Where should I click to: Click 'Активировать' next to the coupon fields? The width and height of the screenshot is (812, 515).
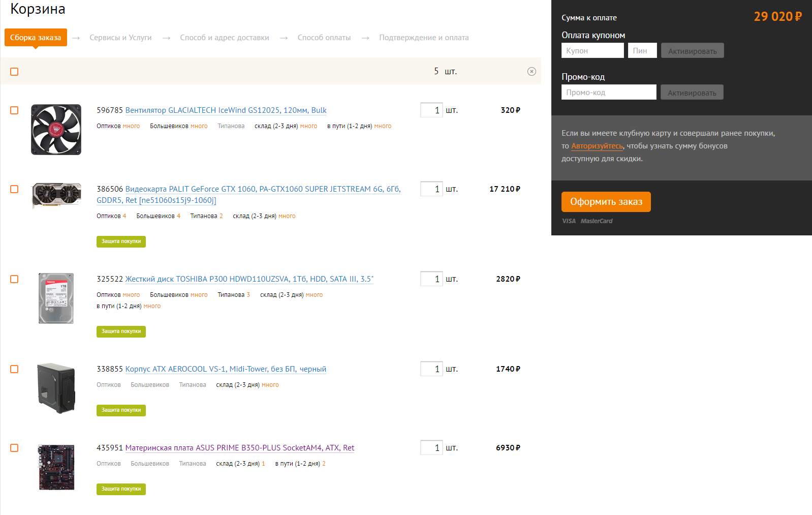(693, 50)
